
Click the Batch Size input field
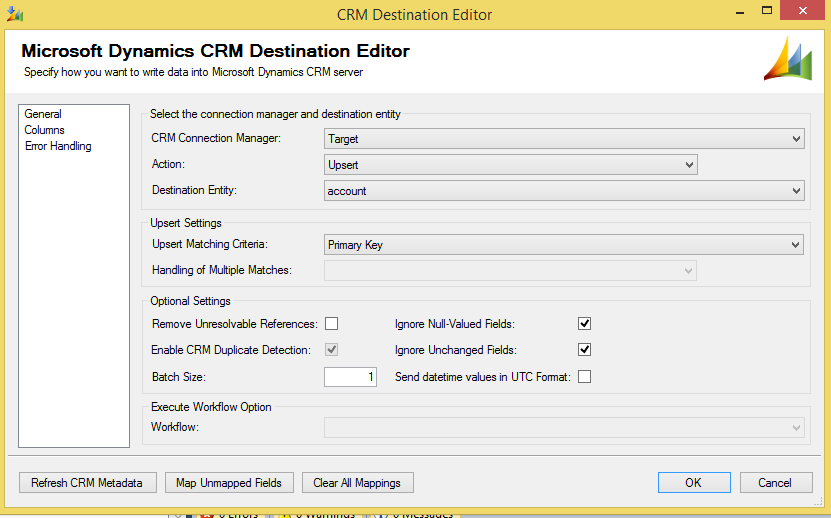[x=350, y=377]
